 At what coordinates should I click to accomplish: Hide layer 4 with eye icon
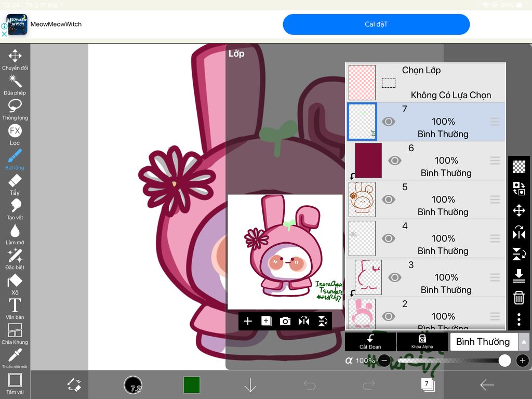[x=389, y=238]
